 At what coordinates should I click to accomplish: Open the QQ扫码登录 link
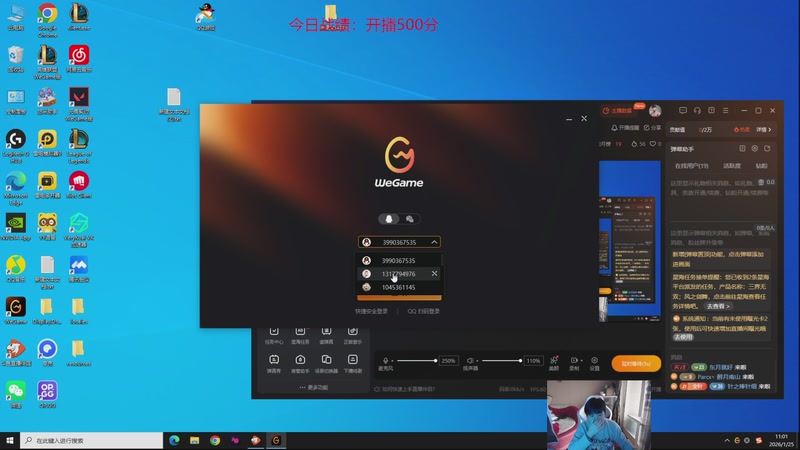click(423, 311)
